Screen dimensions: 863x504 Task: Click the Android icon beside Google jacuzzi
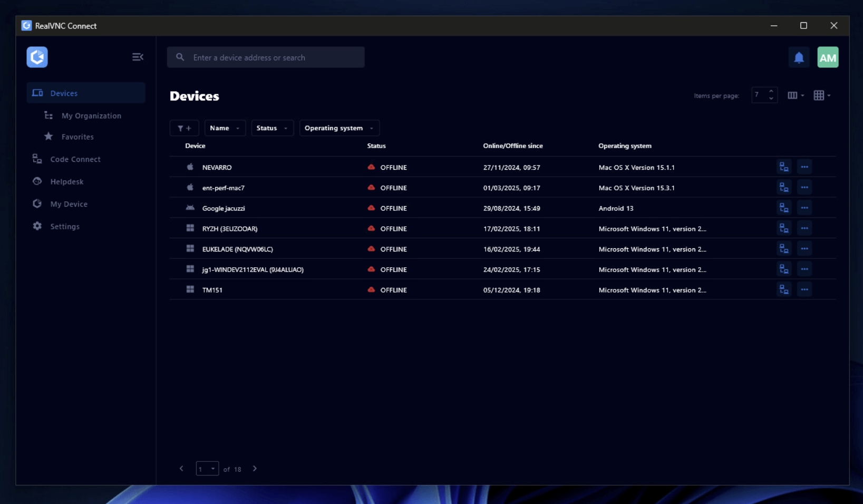click(190, 208)
